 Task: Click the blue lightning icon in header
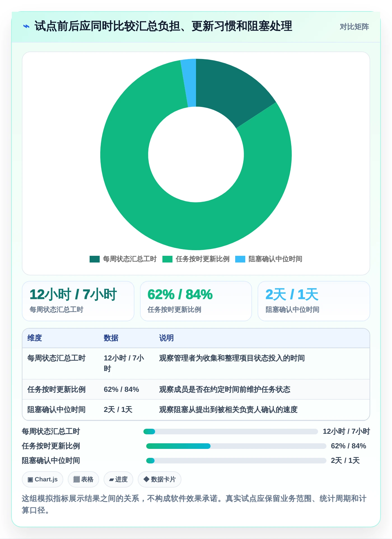26,27
